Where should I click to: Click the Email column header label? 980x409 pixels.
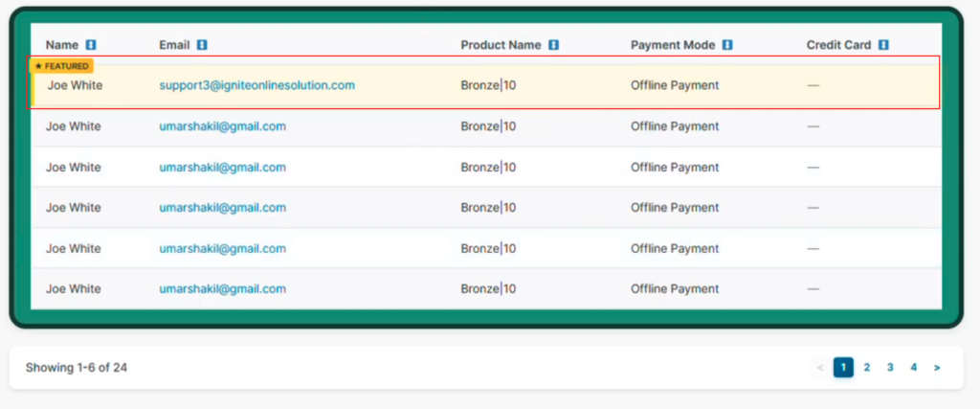click(175, 45)
